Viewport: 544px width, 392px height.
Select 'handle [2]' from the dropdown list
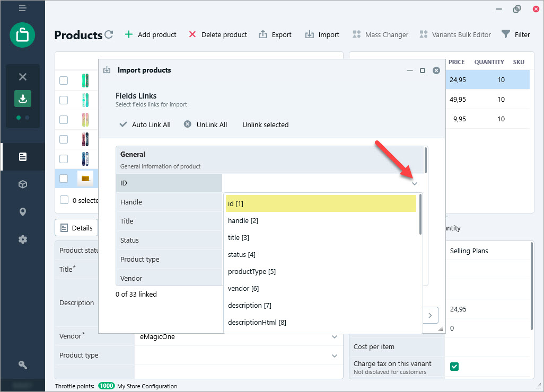tap(321, 220)
